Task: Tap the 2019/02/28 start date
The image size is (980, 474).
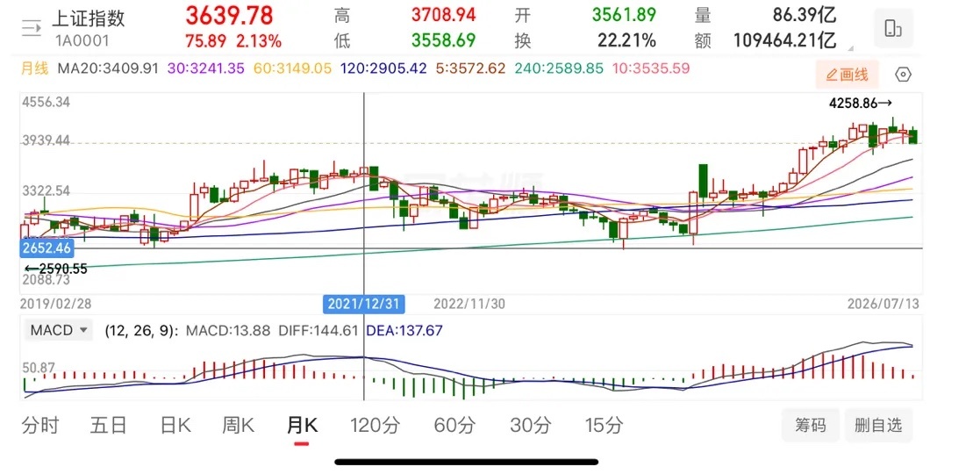Action: (x=56, y=304)
